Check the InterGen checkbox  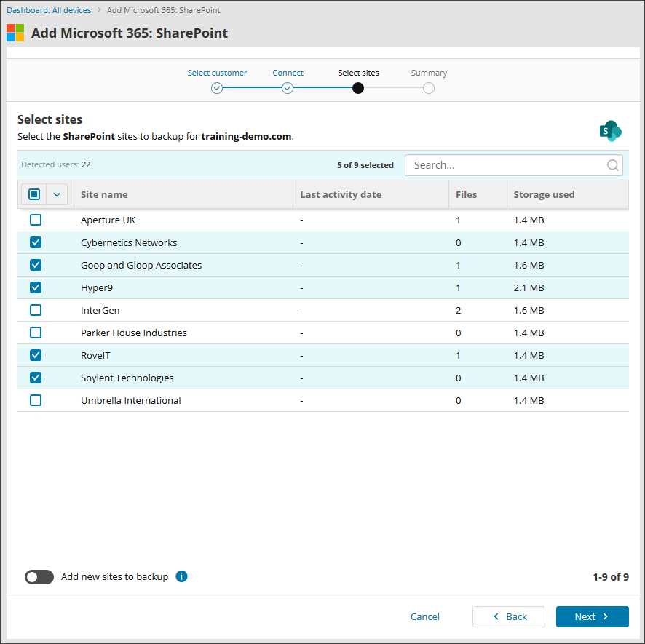[x=36, y=310]
